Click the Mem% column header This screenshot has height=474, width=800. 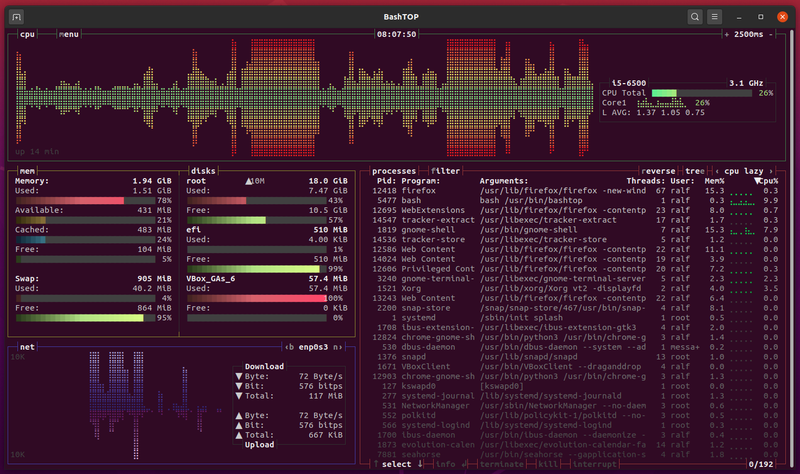pos(714,181)
